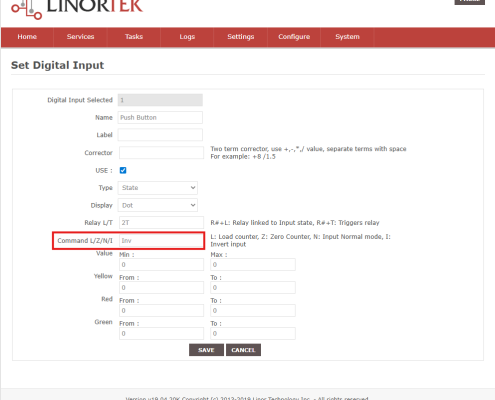495x400 pixels.
Task: Click the CANCEL button
Action: pos(243,350)
